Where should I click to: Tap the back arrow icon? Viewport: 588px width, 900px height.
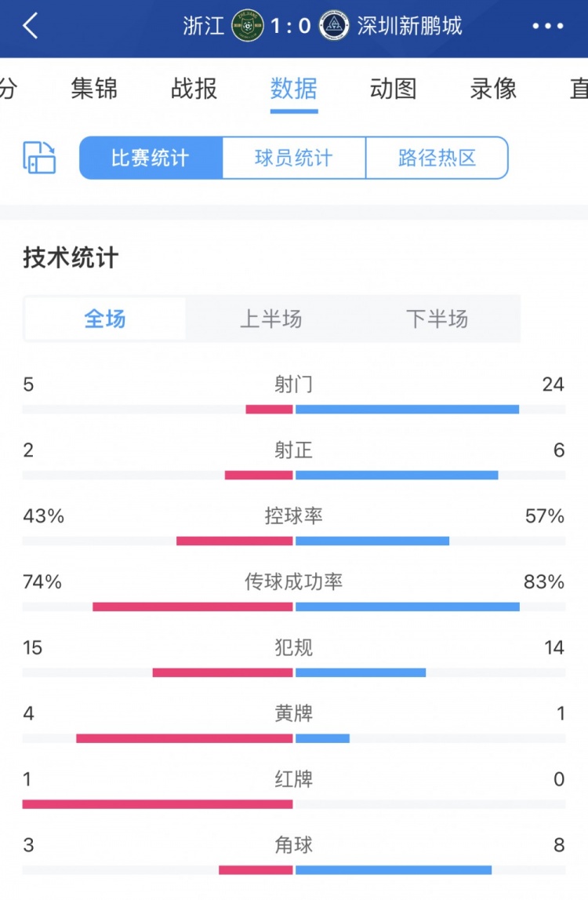pos(31,26)
